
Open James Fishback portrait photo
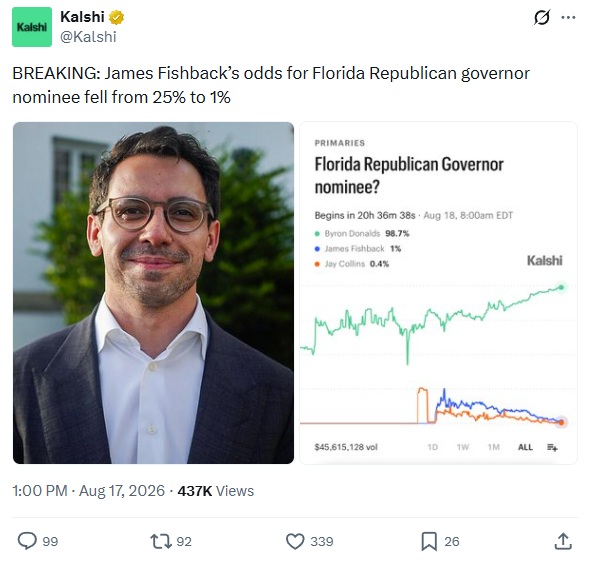click(153, 293)
